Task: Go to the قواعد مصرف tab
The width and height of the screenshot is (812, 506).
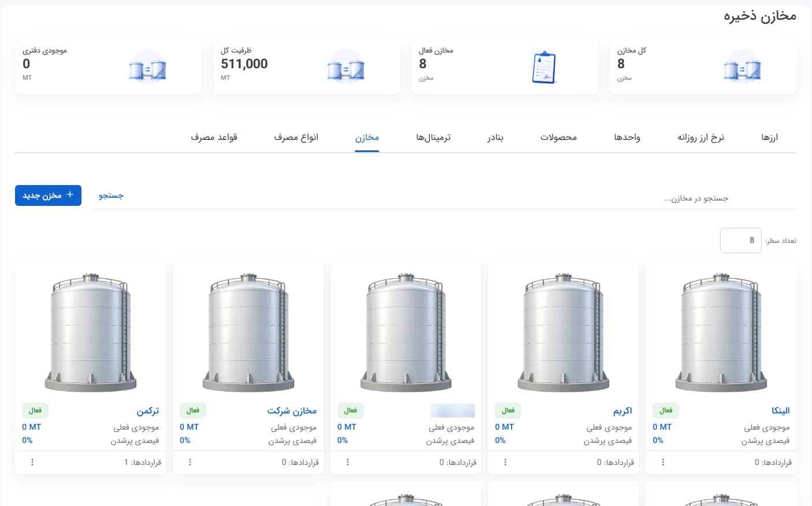Action: point(214,138)
